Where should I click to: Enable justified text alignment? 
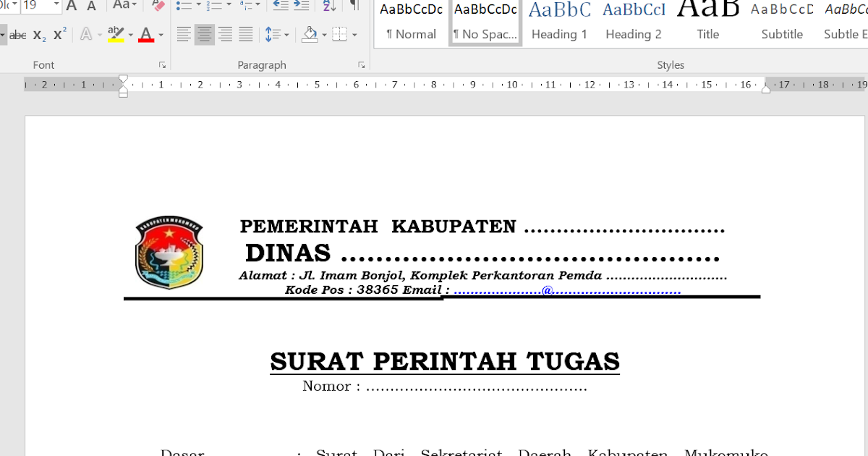245,34
